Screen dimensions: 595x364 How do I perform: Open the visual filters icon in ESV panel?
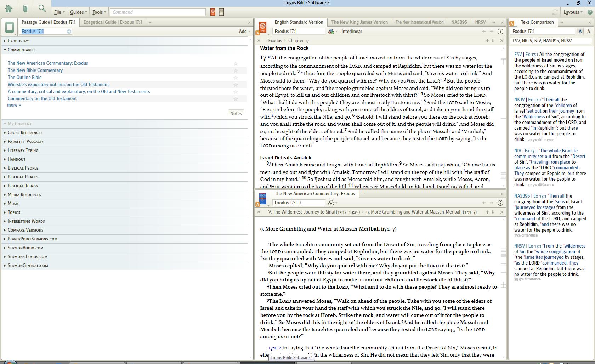331,32
